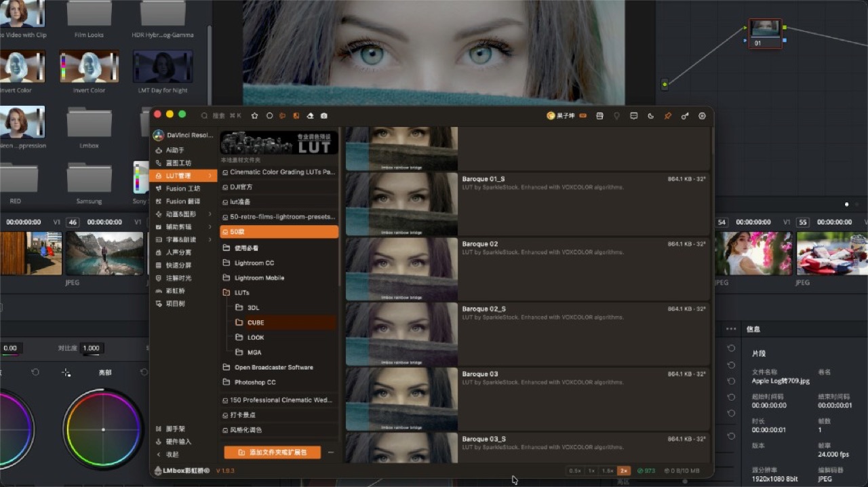Select Cinematic Color Grading LUTs pack

point(279,172)
